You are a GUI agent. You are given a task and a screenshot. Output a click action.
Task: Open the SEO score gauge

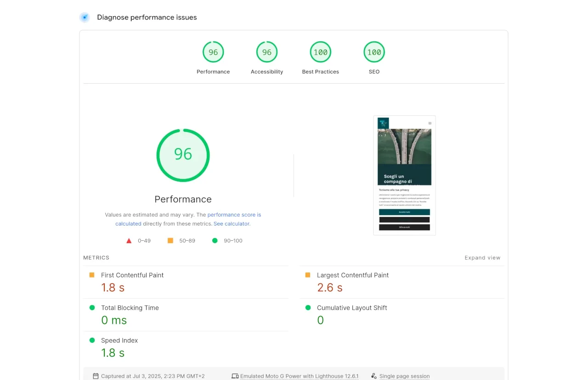[x=374, y=58]
